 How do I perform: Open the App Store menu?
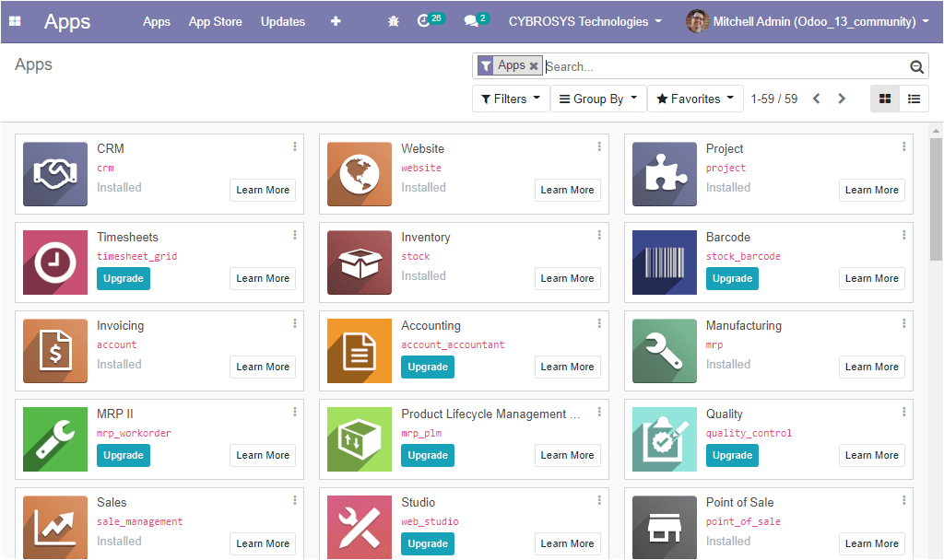point(215,22)
